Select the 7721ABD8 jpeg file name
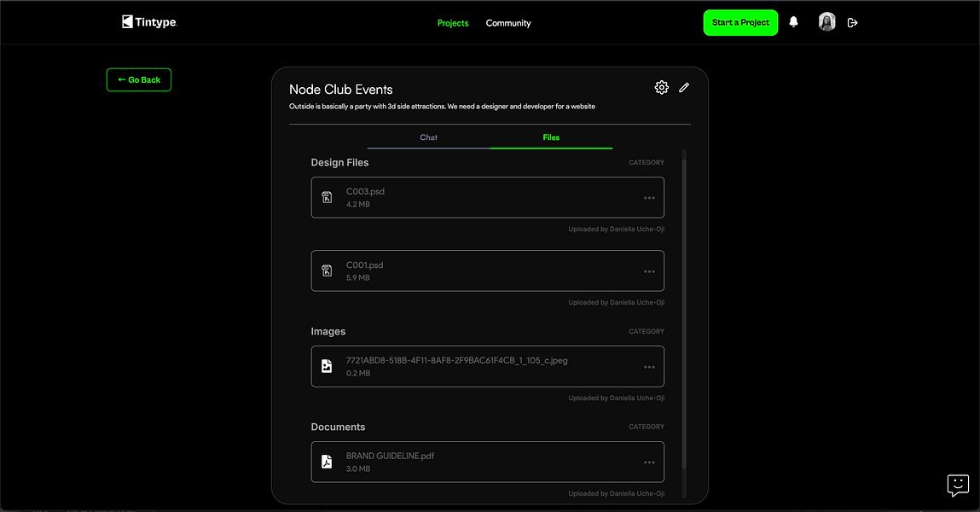 [x=457, y=361]
